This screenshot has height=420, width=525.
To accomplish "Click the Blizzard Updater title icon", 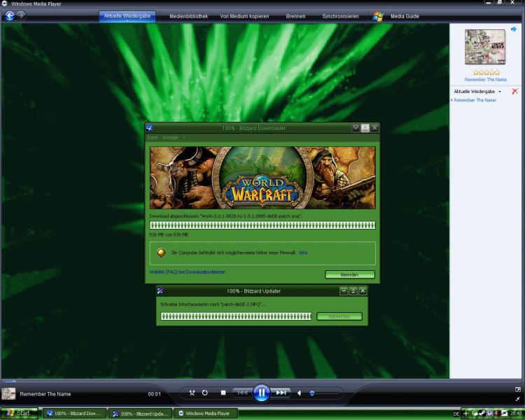I will click(160, 290).
